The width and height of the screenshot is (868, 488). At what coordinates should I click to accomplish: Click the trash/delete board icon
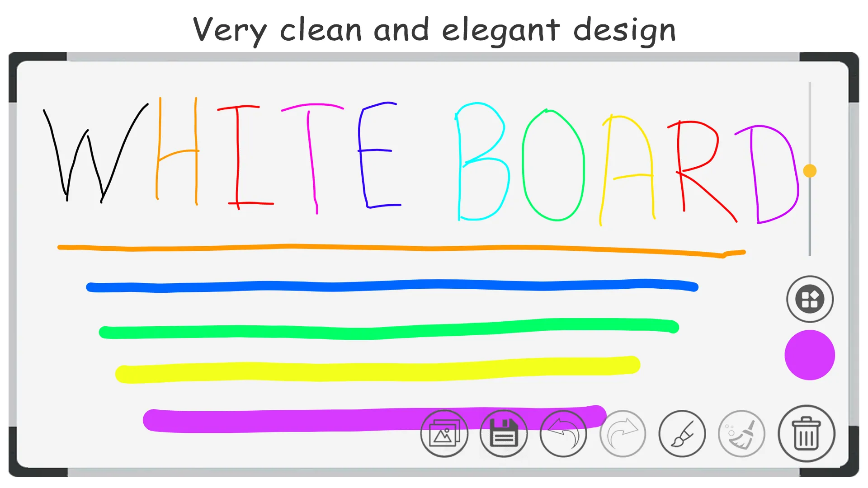(x=807, y=432)
